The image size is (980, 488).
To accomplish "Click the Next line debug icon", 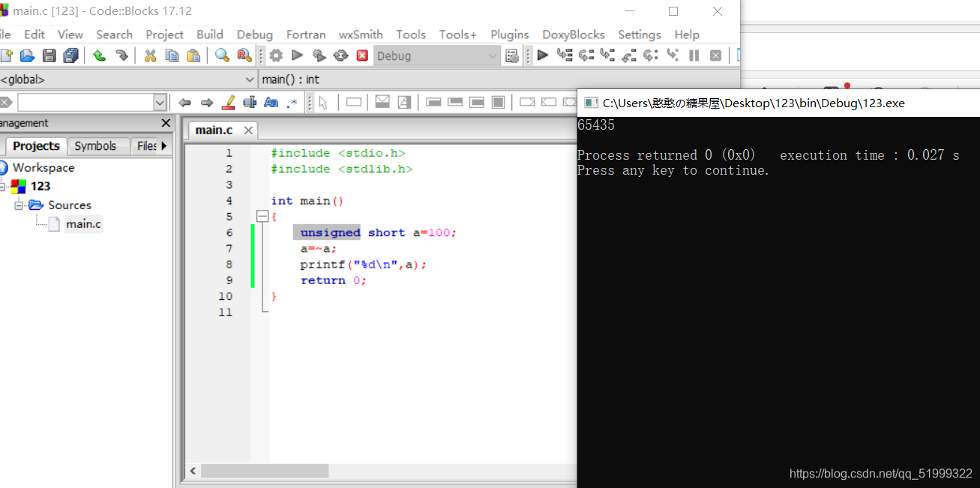I will pyautogui.click(x=586, y=55).
